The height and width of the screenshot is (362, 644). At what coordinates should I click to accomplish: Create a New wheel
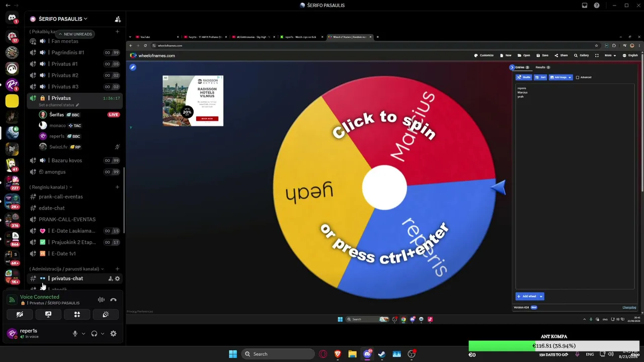[506, 55]
